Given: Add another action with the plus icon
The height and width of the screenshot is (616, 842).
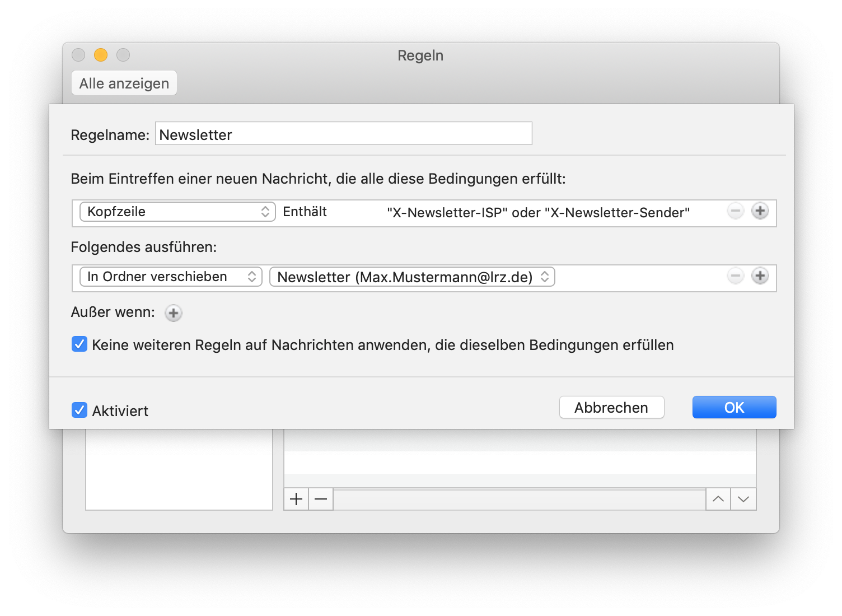Looking at the screenshot, I should tap(760, 276).
